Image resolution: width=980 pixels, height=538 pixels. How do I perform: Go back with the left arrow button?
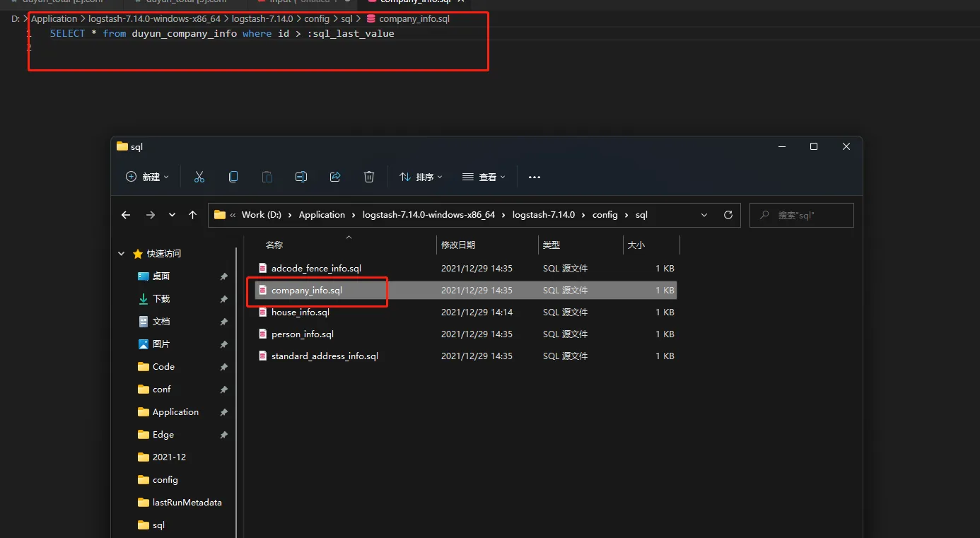point(126,215)
